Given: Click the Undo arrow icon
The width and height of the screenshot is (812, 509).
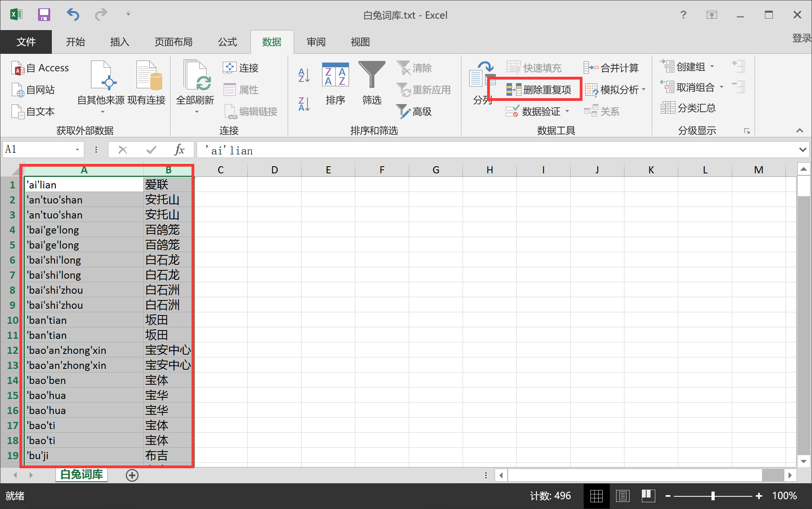Looking at the screenshot, I should pyautogui.click(x=73, y=15).
